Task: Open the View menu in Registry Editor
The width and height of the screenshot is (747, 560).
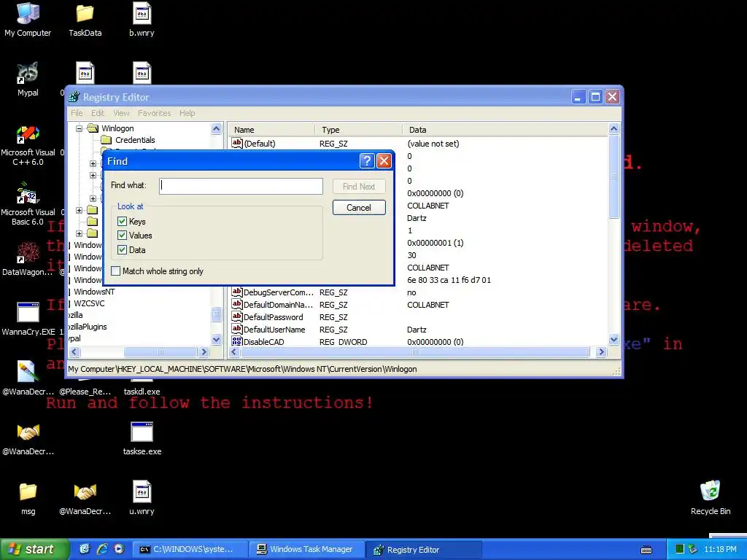Action: (122, 113)
